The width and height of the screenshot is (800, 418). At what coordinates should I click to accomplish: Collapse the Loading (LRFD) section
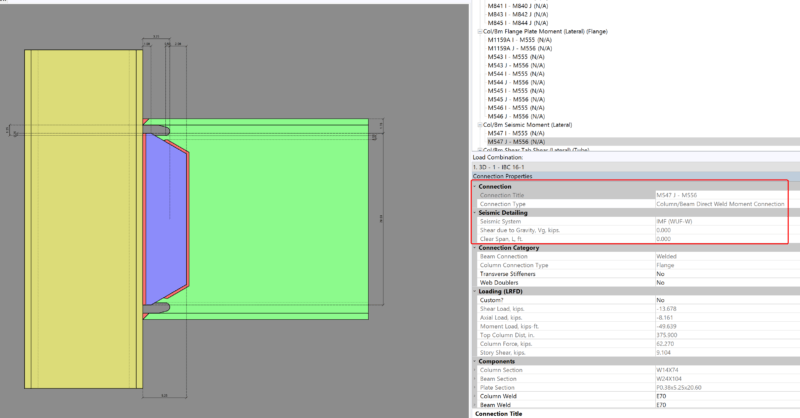click(474, 291)
